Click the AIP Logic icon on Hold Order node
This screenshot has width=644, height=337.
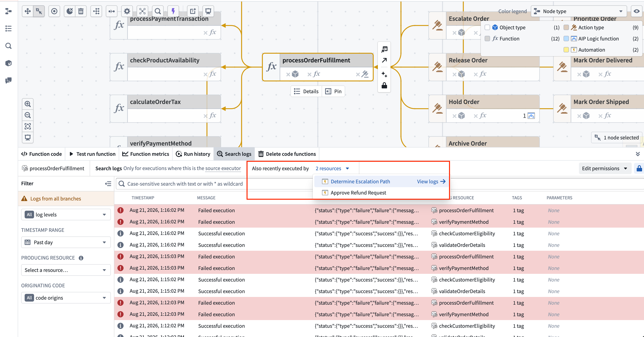point(531,116)
